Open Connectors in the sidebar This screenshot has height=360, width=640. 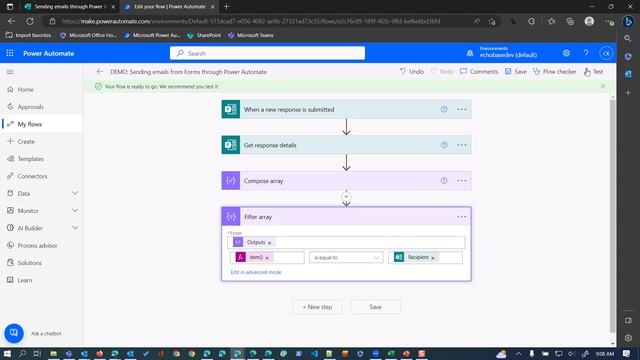tap(32, 176)
